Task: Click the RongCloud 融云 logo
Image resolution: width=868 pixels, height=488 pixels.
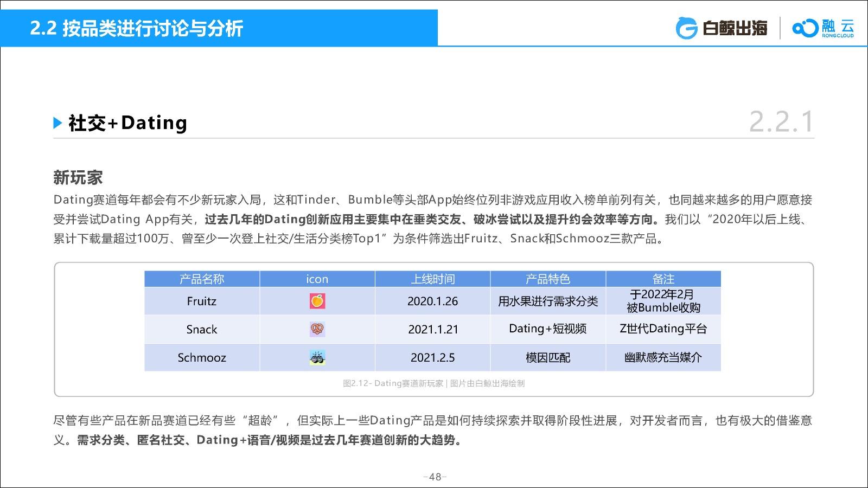Action: tap(824, 28)
